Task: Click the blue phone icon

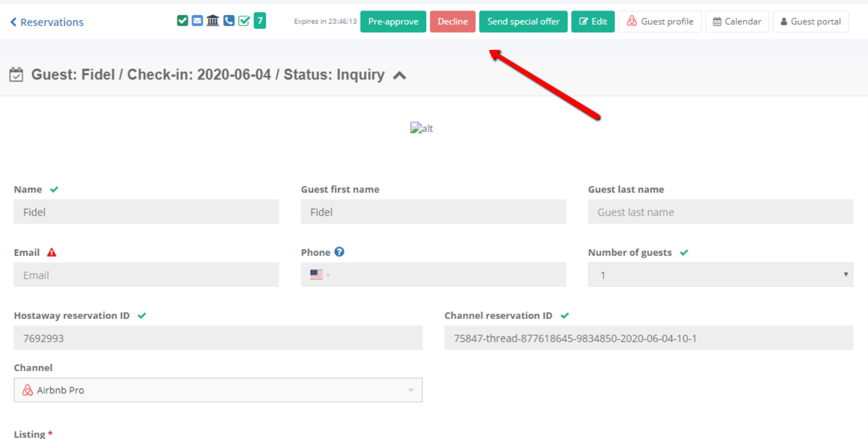Action: coord(228,21)
